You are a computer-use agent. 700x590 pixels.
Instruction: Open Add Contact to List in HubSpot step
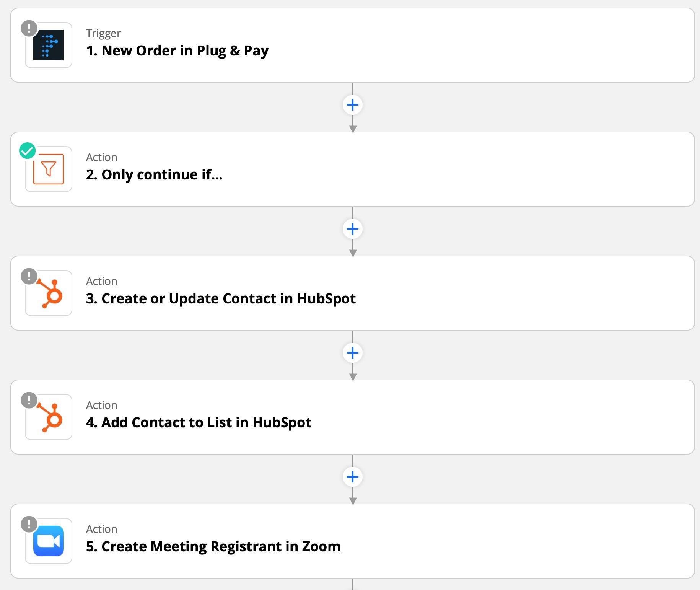(x=199, y=422)
